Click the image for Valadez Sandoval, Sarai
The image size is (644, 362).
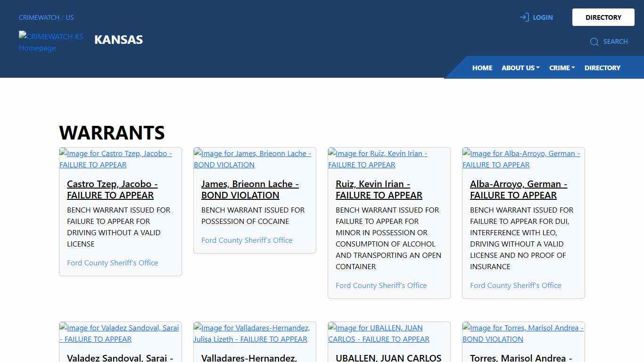(119, 333)
